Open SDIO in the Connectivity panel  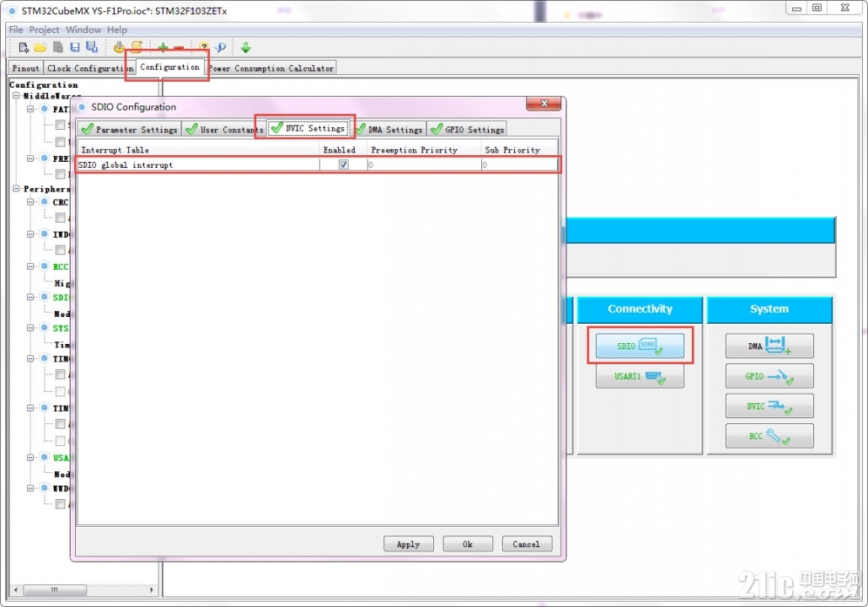coord(640,346)
